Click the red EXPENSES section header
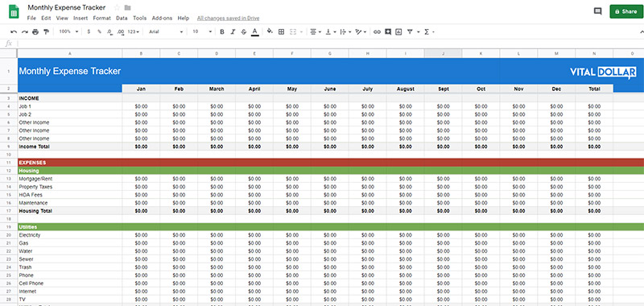This screenshot has height=306, width=644. coord(331,163)
